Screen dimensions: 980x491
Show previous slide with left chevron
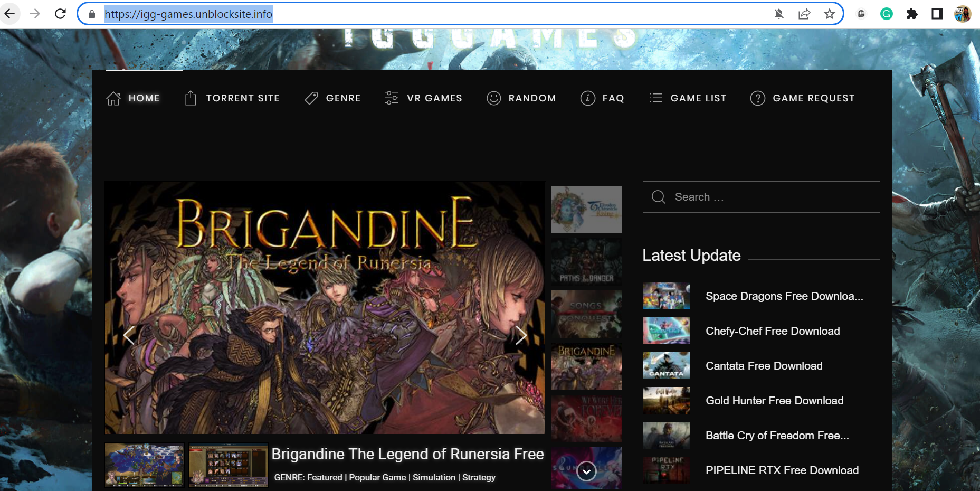click(129, 335)
